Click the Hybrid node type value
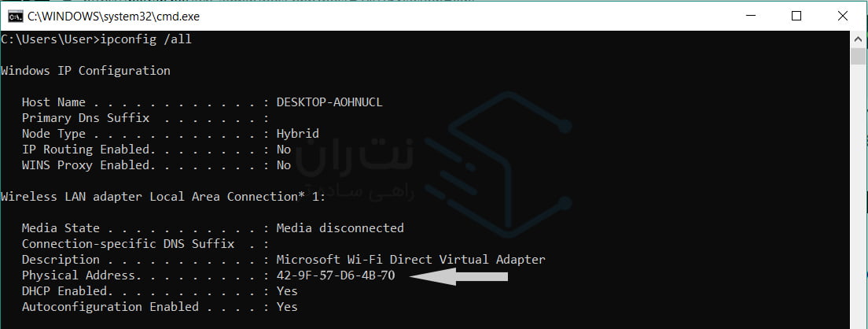The image size is (868, 329). 297,134
